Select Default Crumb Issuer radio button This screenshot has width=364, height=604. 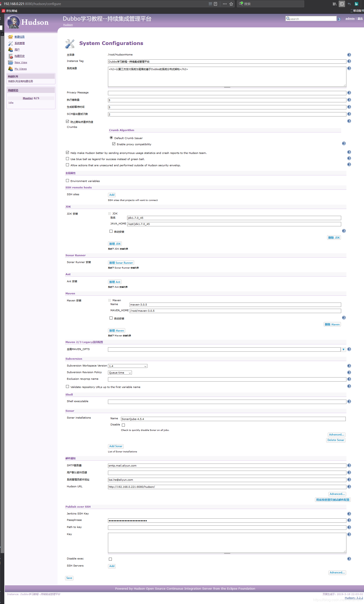(111, 138)
